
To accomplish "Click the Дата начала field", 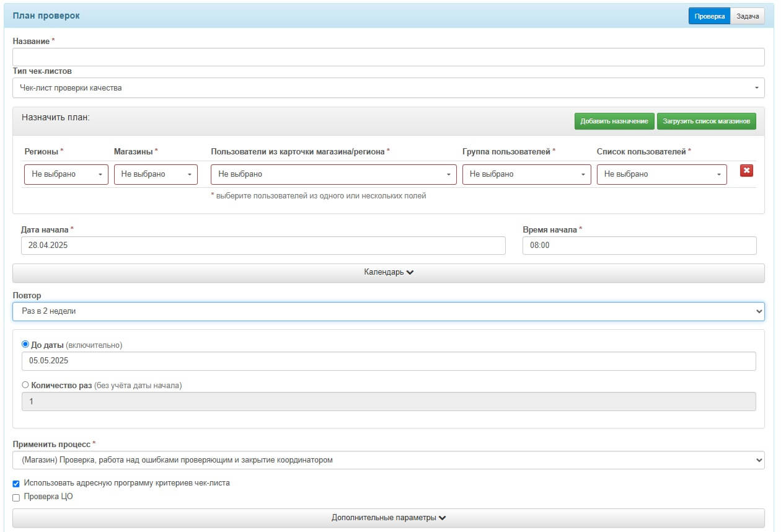I will point(263,246).
